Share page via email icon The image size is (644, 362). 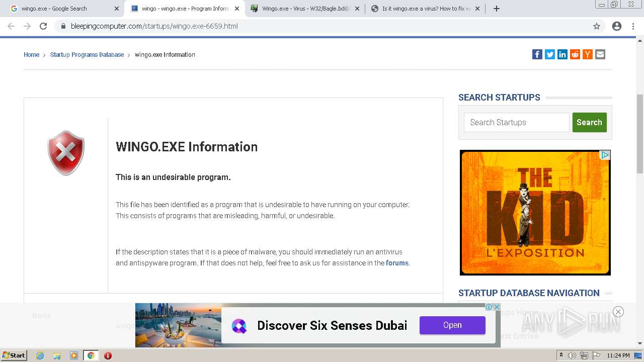(x=600, y=54)
